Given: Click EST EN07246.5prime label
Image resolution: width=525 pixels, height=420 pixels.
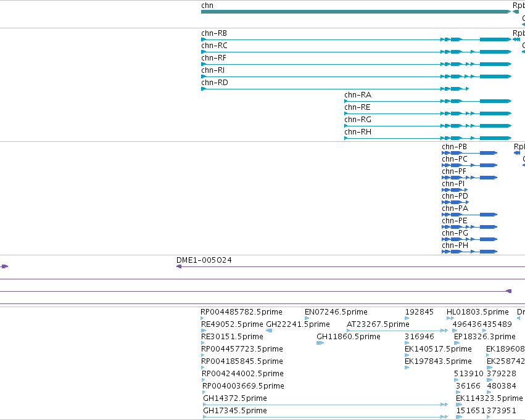Looking at the screenshot, I should [336, 312].
